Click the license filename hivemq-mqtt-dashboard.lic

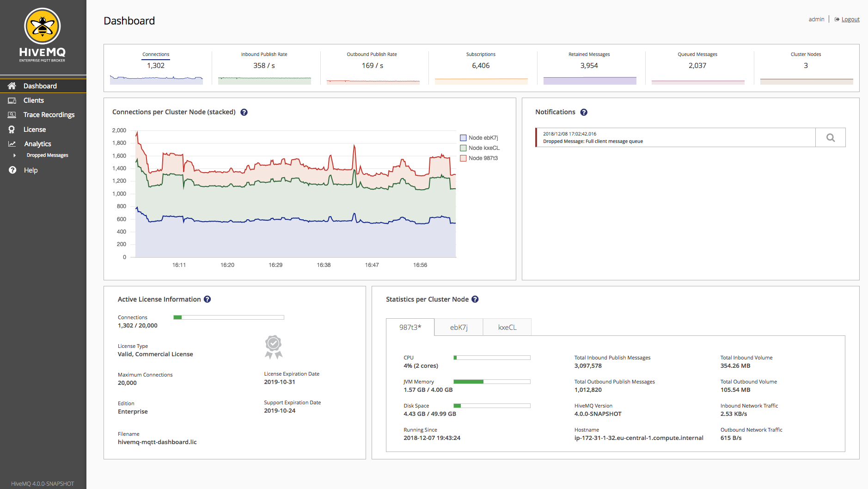(157, 442)
